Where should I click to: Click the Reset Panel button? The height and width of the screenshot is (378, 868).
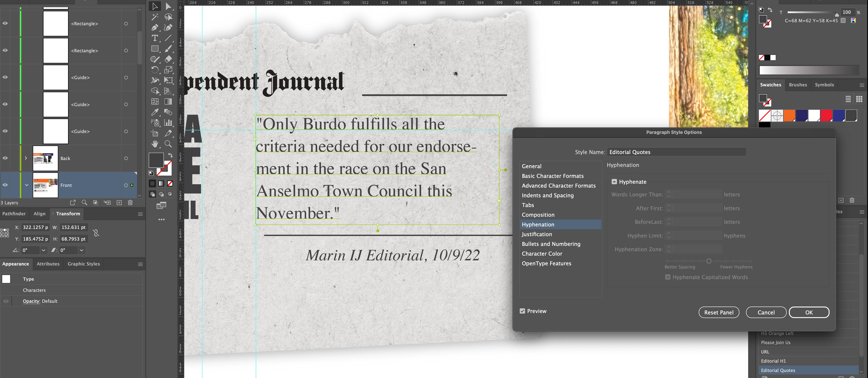click(719, 312)
